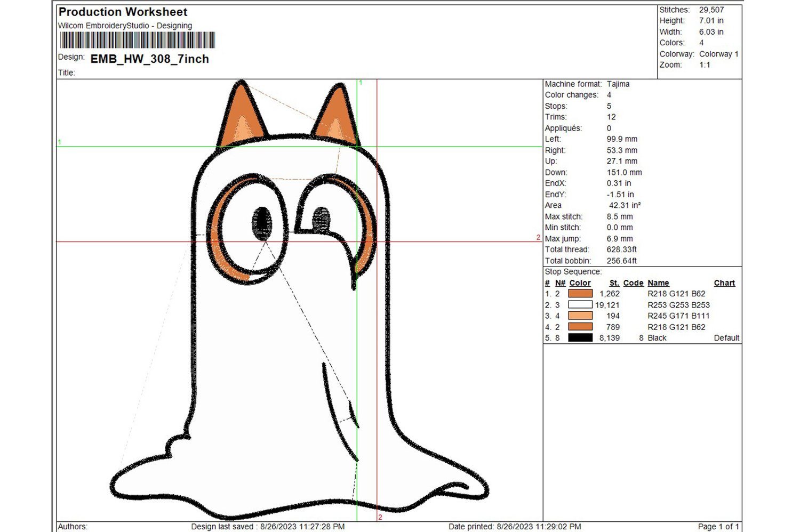The height and width of the screenshot is (532, 800).
Task: Click the "Stop Sequence:" label
Action: coord(573,272)
